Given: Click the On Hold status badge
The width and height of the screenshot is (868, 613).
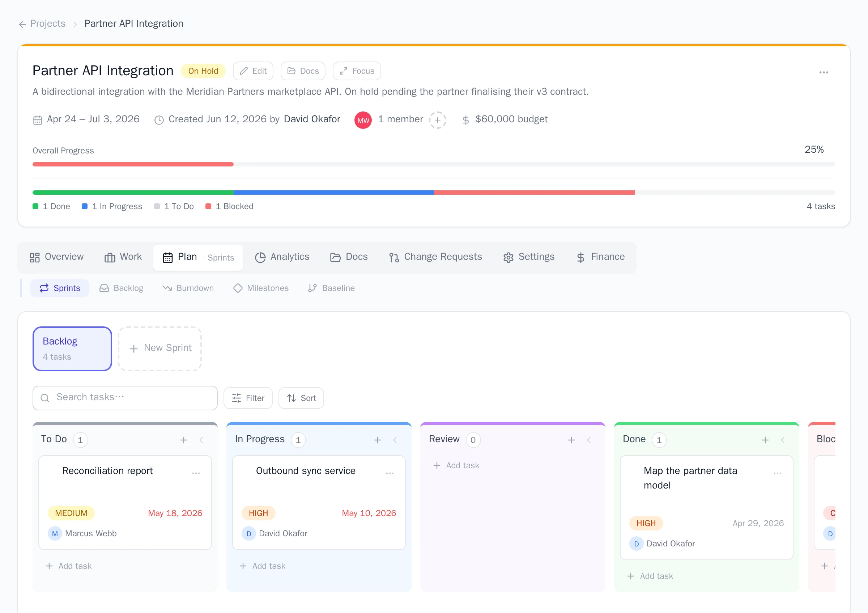Looking at the screenshot, I should coord(203,71).
